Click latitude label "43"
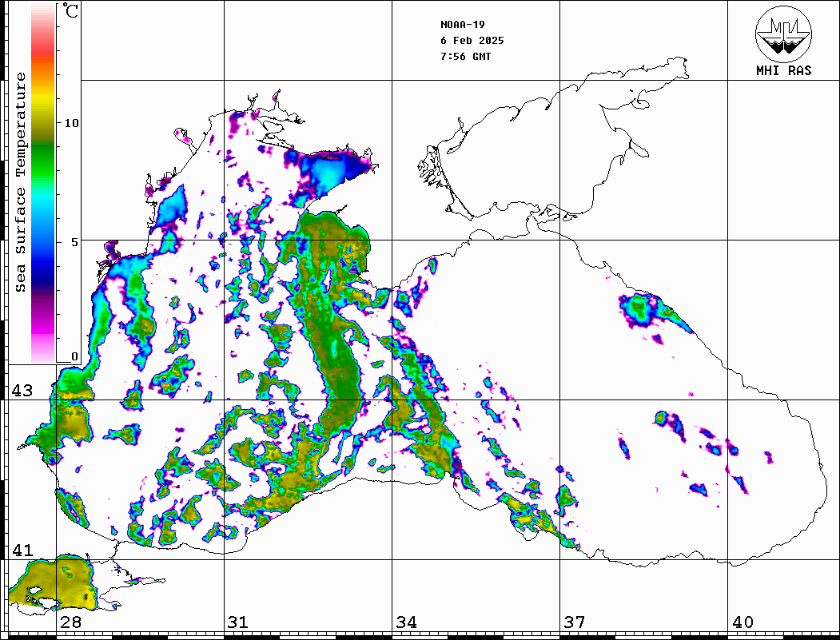840x640 pixels. click(x=22, y=391)
